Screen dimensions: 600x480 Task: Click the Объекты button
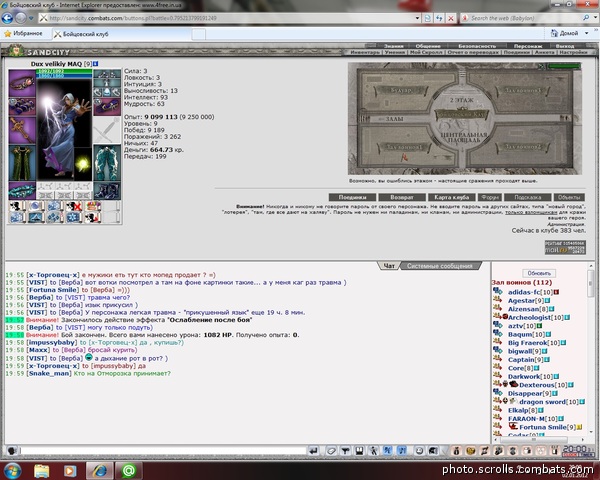tap(569, 198)
